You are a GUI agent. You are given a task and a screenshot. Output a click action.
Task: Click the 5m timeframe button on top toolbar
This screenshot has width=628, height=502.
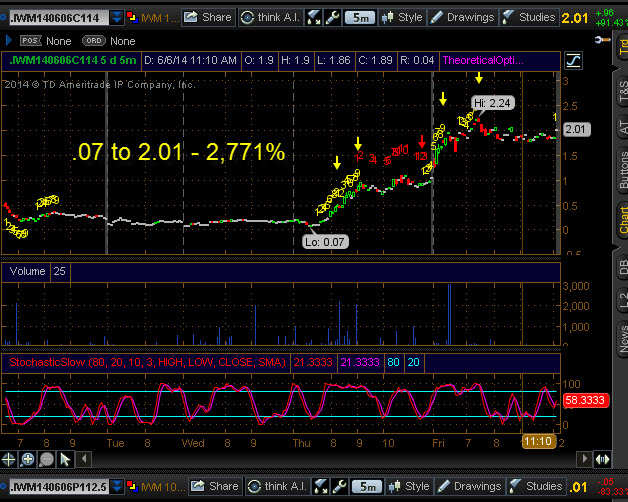click(359, 17)
